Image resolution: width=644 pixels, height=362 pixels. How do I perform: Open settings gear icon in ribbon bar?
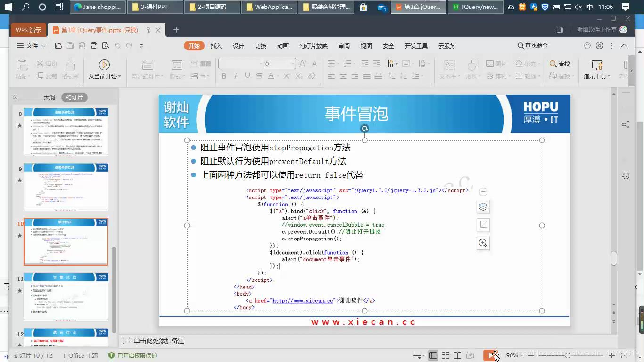(600, 46)
